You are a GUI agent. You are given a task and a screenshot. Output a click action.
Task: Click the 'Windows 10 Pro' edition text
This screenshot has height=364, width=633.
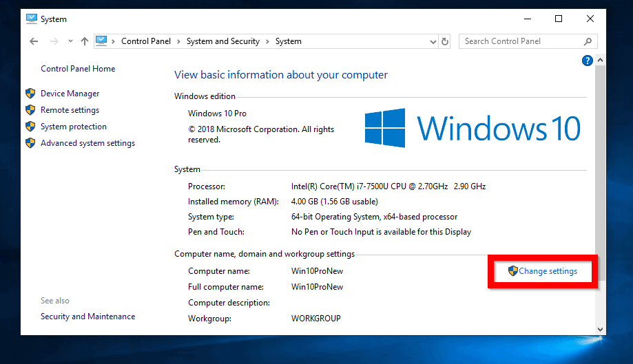pos(217,114)
